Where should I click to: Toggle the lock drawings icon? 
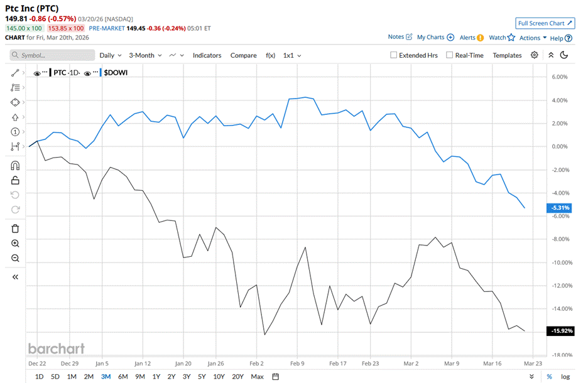coord(15,180)
